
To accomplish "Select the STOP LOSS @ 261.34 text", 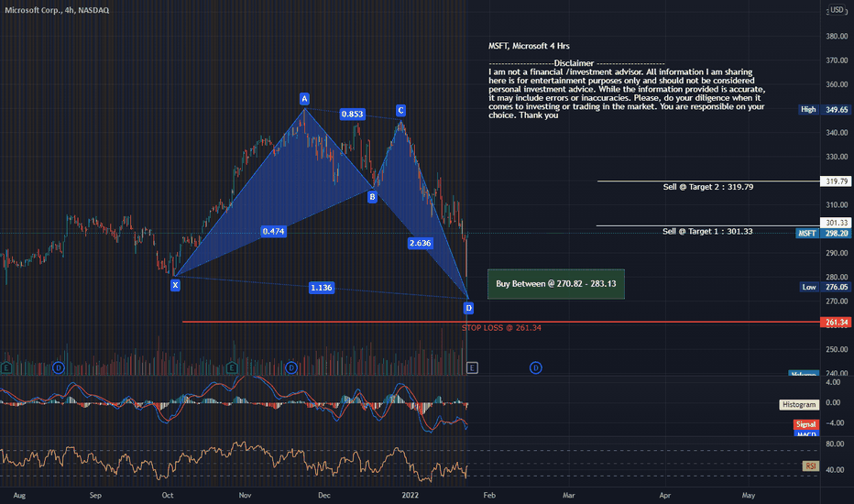I will tap(501, 328).
